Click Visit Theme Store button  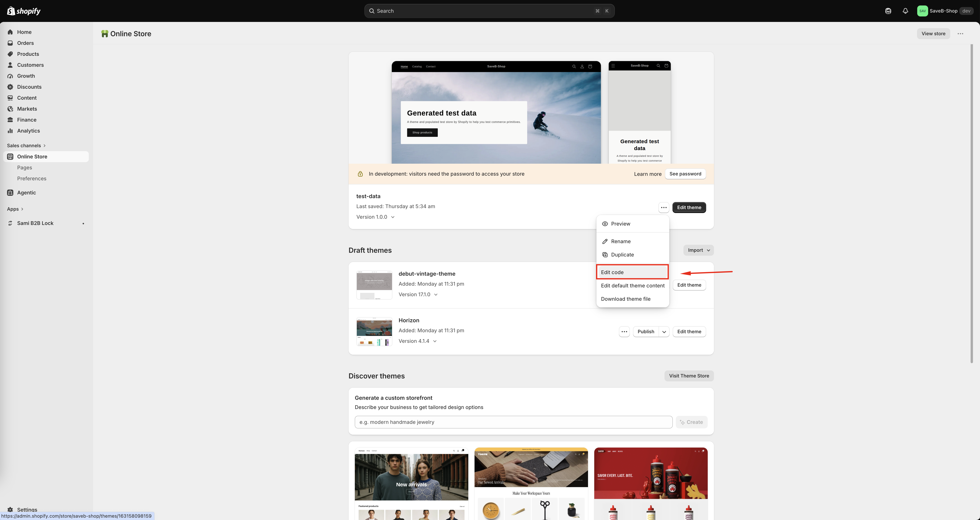689,376
